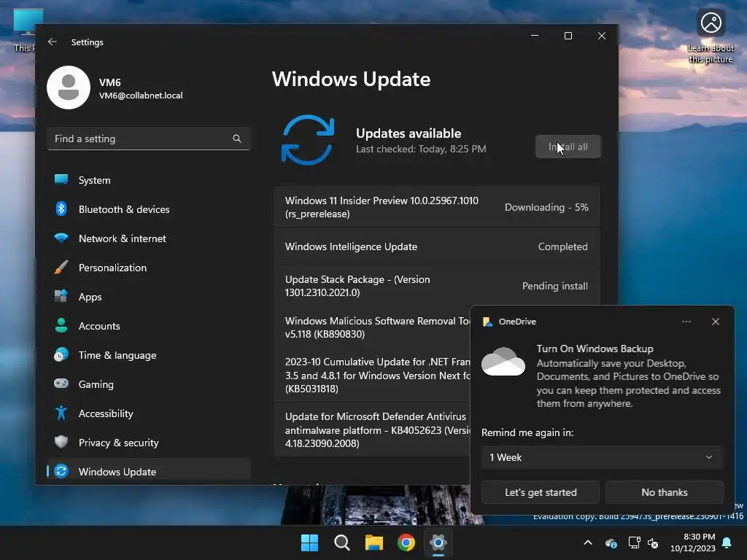Open the System settings page
This screenshot has height=560, width=747.
pyautogui.click(x=149, y=180)
